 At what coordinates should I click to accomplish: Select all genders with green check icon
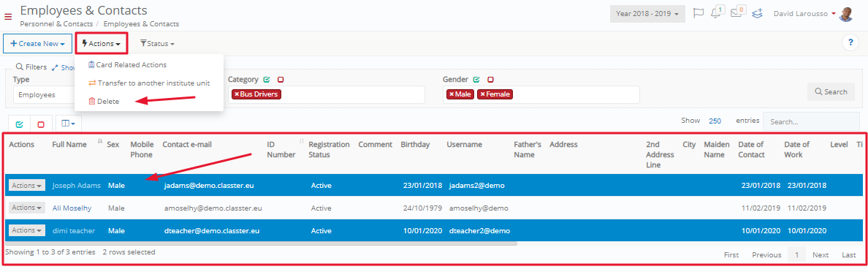(476, 80)
